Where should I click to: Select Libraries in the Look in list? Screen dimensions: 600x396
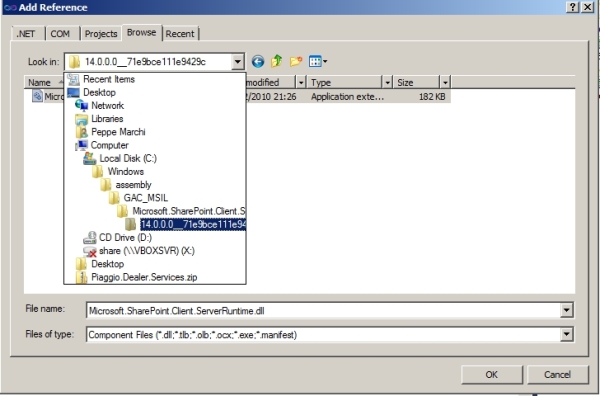pos(107,119)
